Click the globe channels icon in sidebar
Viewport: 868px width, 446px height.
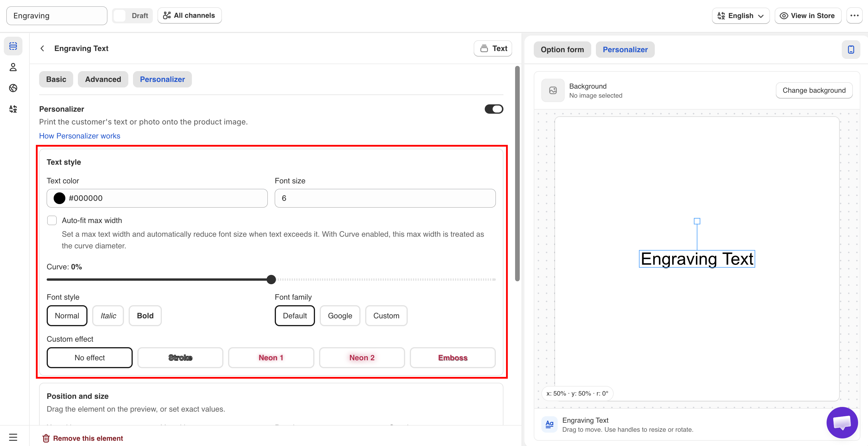point(13,88)
